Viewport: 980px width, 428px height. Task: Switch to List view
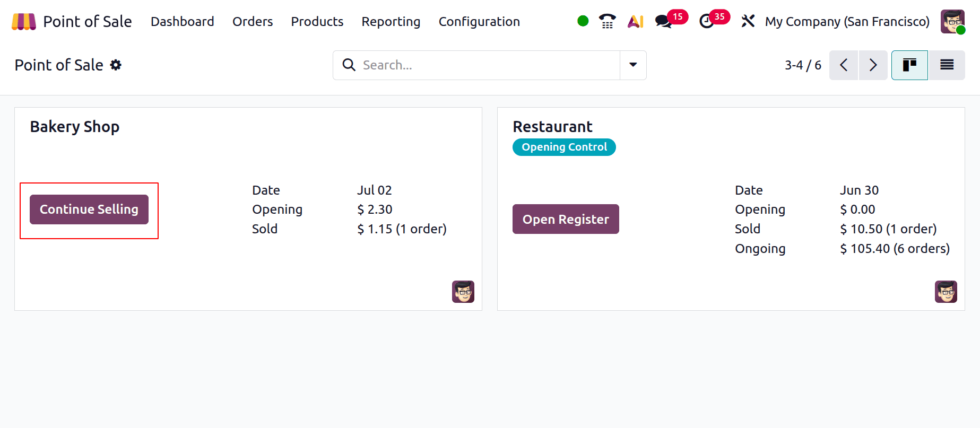(x=947, y=65)
